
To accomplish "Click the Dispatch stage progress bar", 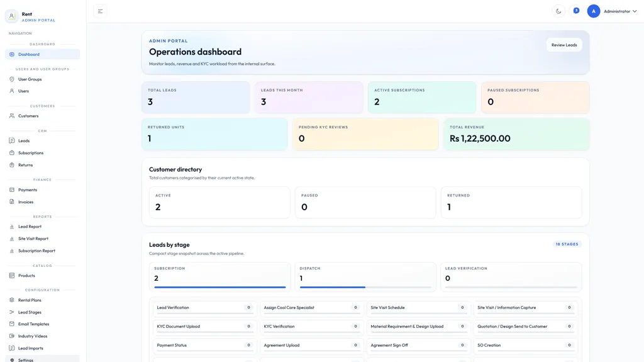I will click(365, 287).
